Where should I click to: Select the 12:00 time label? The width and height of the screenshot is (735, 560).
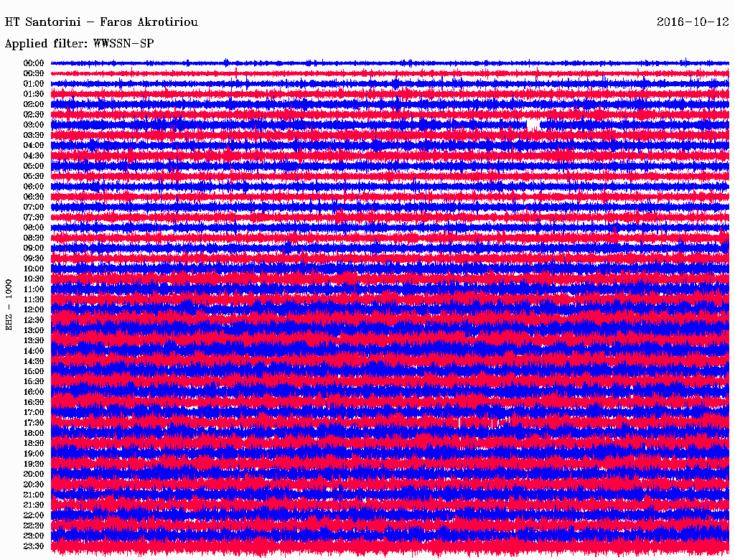[34, 310]
